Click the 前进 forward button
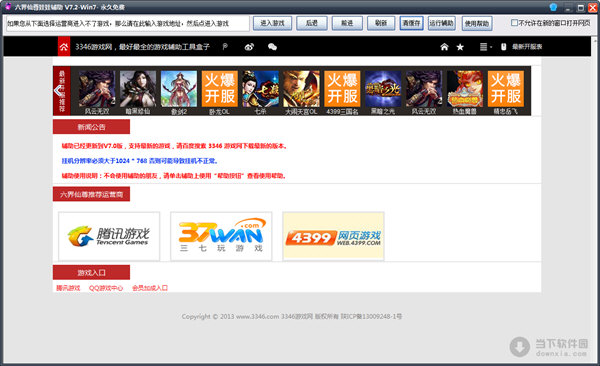This screenshot has height=366, width=600. [347, 23]
